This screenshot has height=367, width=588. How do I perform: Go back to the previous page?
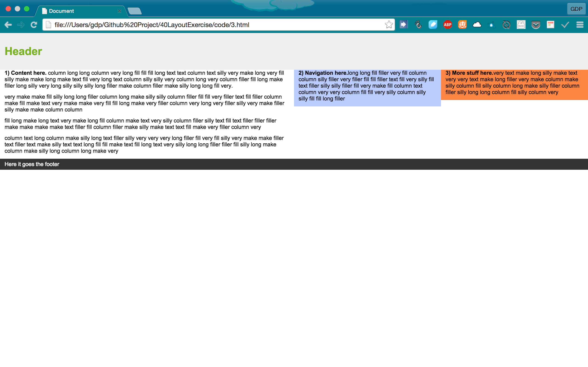8,25
